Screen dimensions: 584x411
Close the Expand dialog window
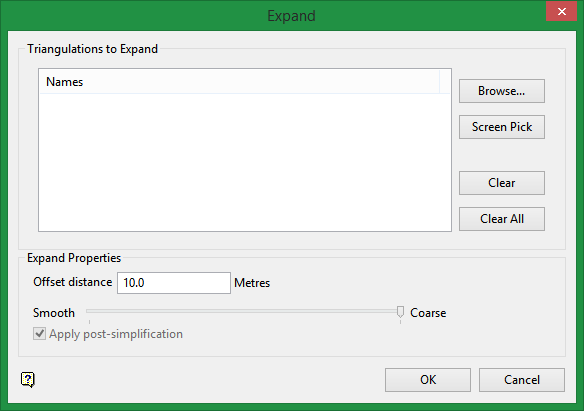pos(562,12)
